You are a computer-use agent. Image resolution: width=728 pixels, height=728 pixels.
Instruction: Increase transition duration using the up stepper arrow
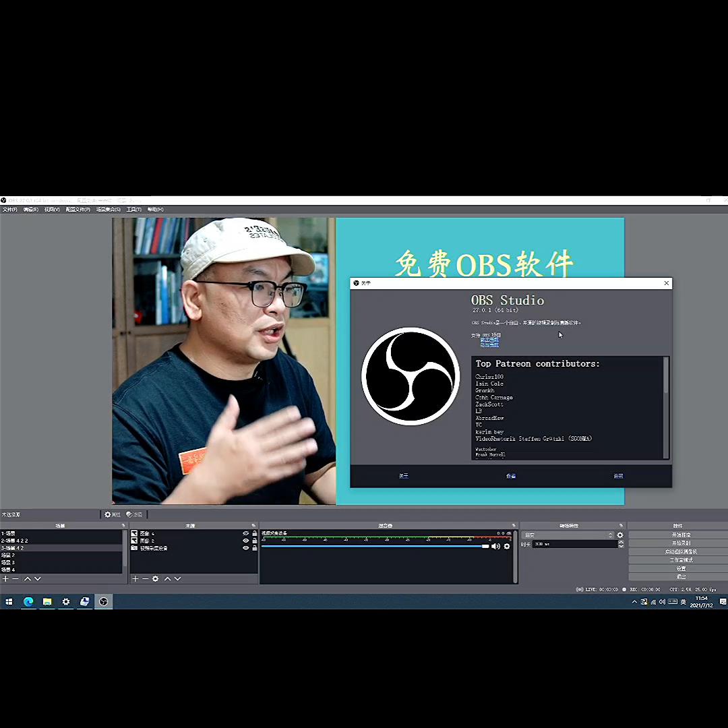click(621, 543)
